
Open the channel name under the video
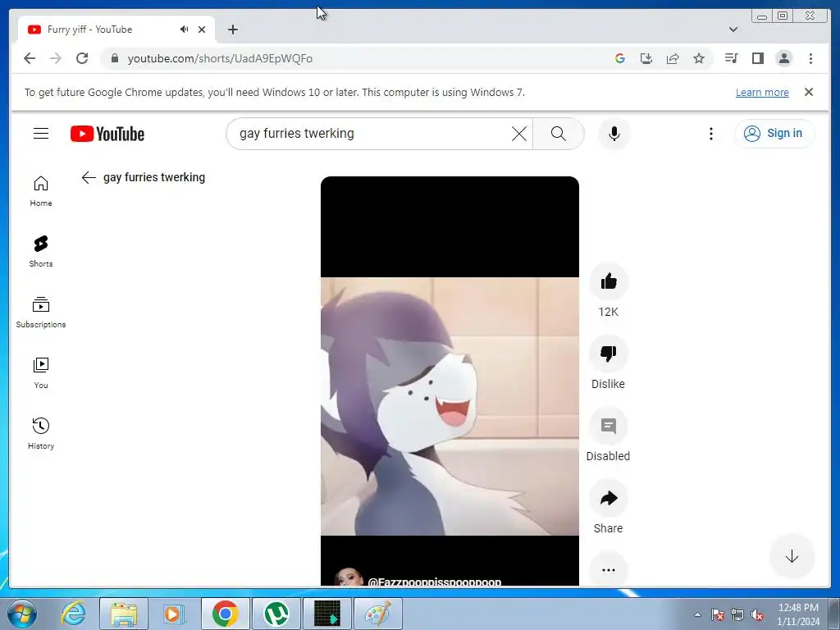[x=434, y=582]
